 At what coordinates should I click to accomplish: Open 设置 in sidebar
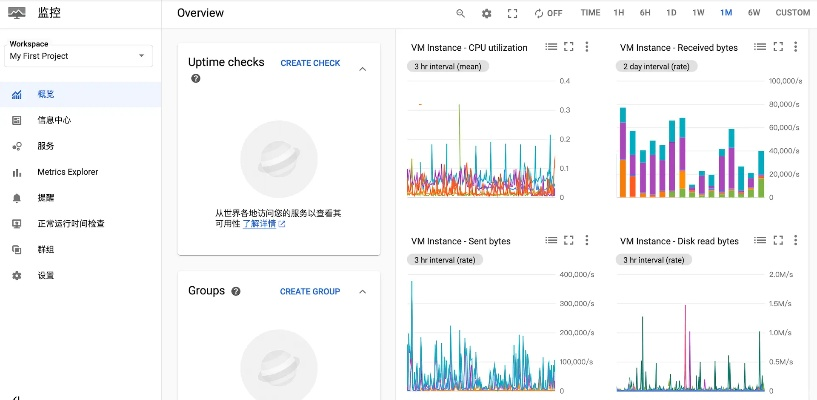pyautogui.click(x=45, y=276)
